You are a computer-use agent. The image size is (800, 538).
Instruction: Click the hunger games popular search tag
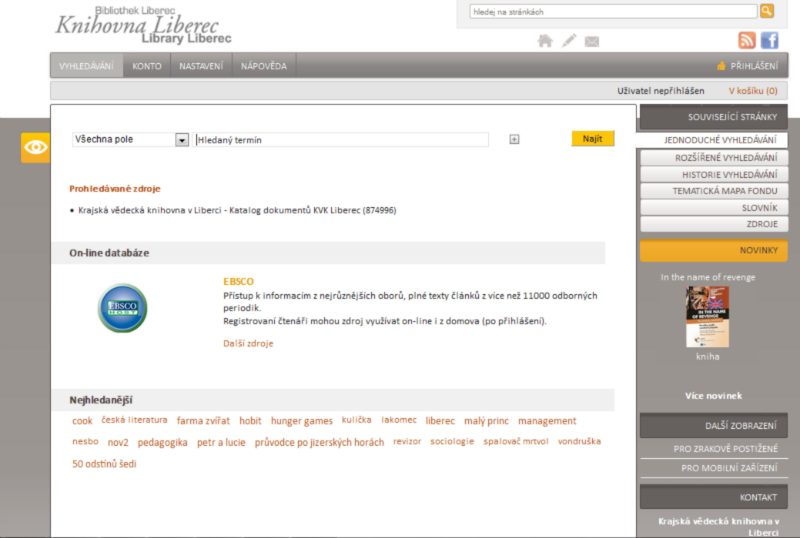301,421
